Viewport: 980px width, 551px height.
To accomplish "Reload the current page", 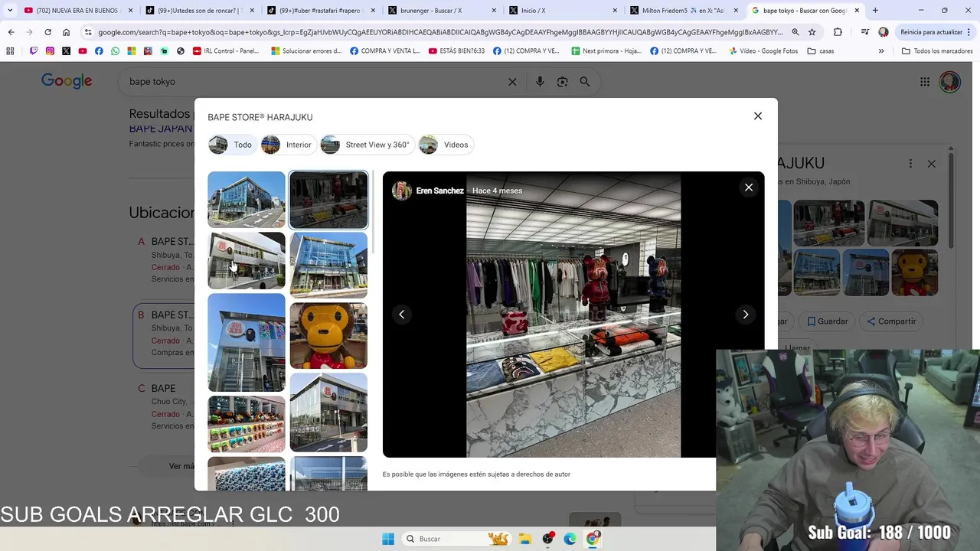I will click(47, 32).
